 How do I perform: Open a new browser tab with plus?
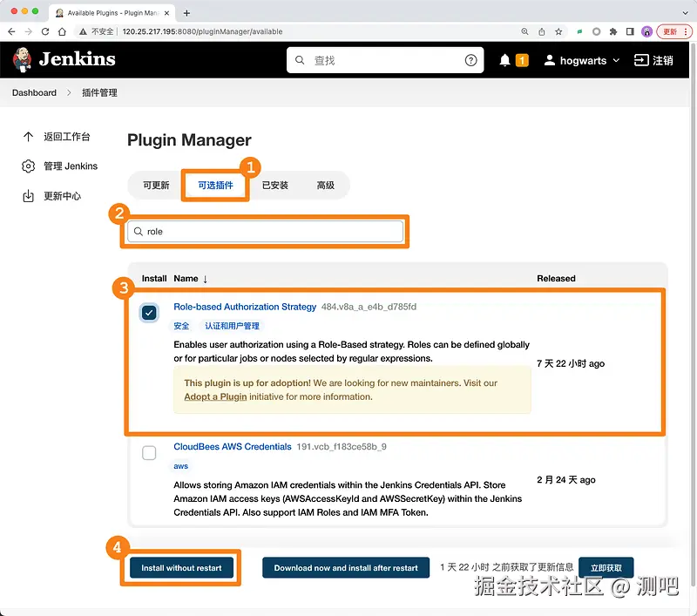[186, 13]
